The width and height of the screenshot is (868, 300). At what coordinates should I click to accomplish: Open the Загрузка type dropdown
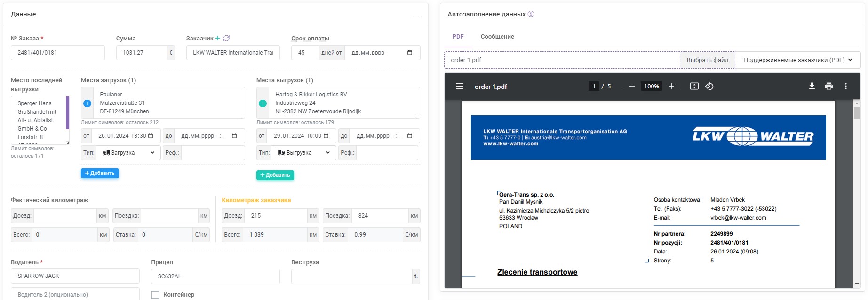128,153
